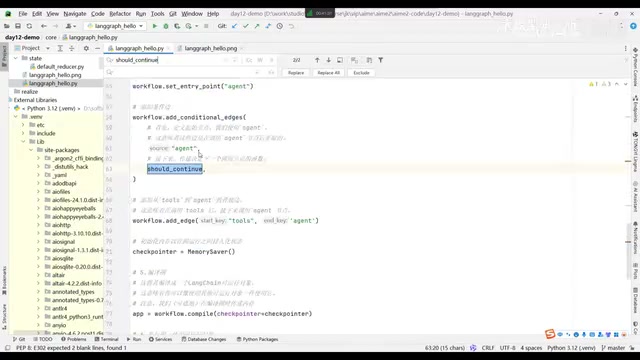The image size is (640, 360).
Task: Open Project panel settings gear
Action: [86, 48]
